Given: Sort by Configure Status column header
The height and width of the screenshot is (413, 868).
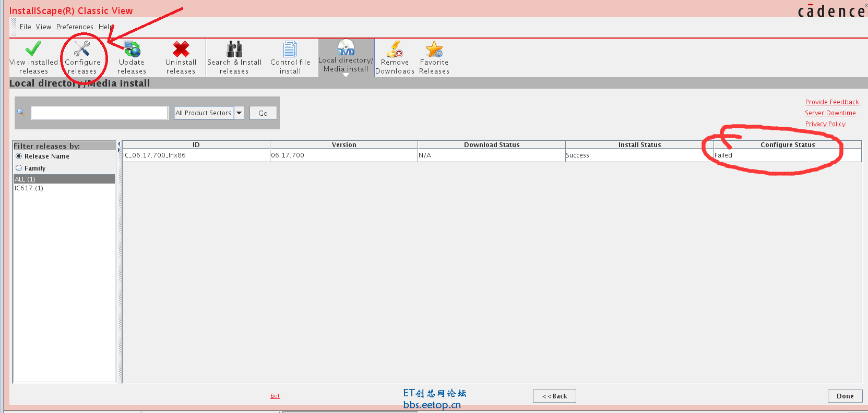Looking at the screenshot, I should pyautogui.click(x=788, y=144).
